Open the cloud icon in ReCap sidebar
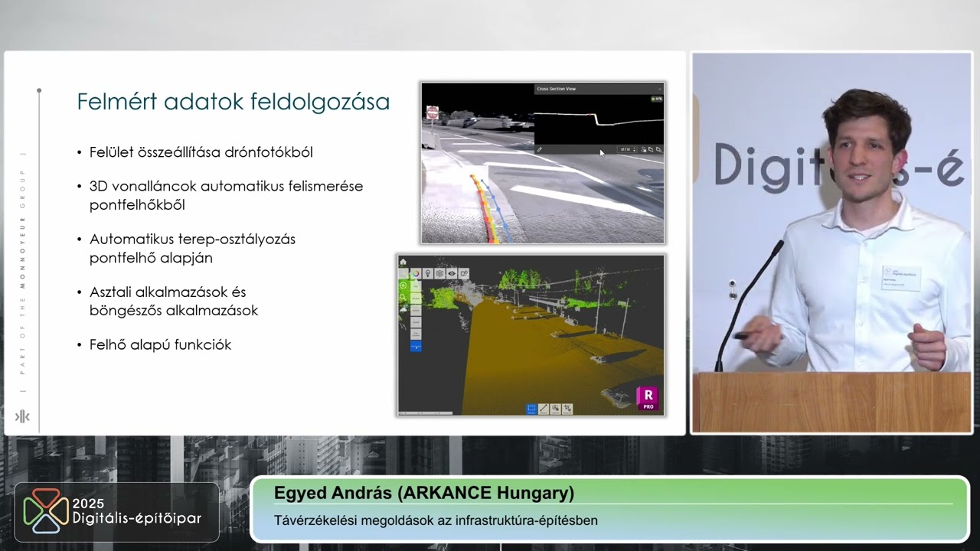Screen dimensions: 980x551 pos(403,309)
